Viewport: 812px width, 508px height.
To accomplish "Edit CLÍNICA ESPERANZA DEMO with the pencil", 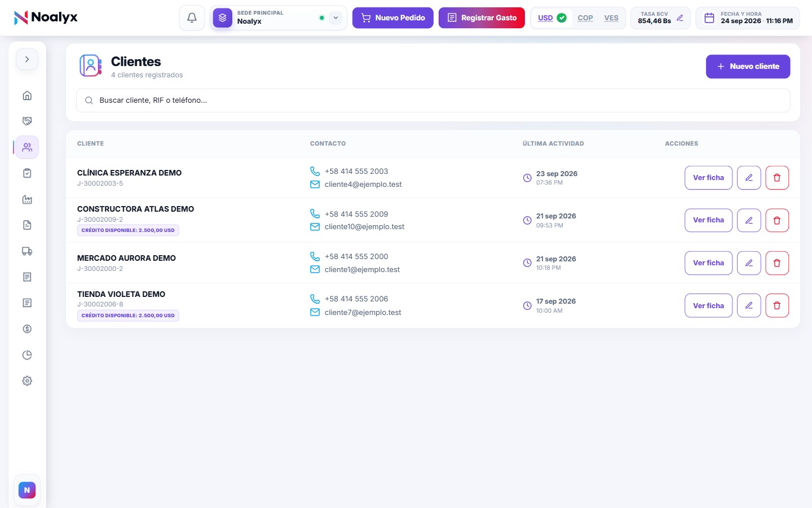I will tap(749, 178).
